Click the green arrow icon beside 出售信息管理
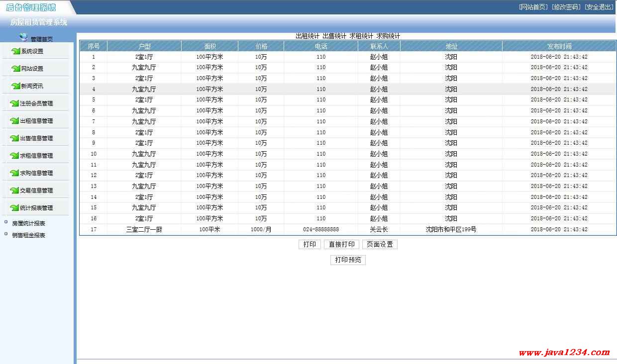The height and width of the screenshot is (364, 617). pyautogui.click(x=14, y=138)
